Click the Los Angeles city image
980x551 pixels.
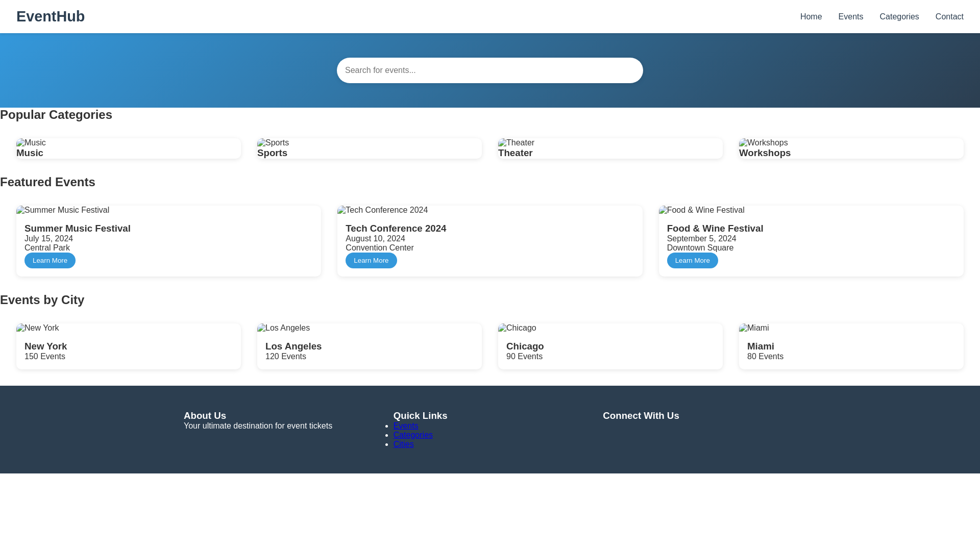point(283,328)
